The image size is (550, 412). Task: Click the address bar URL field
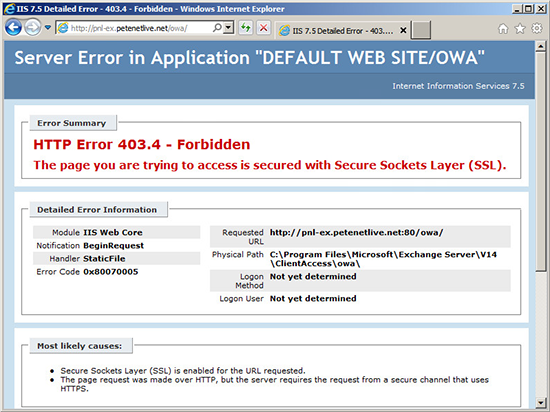[140, 28]
